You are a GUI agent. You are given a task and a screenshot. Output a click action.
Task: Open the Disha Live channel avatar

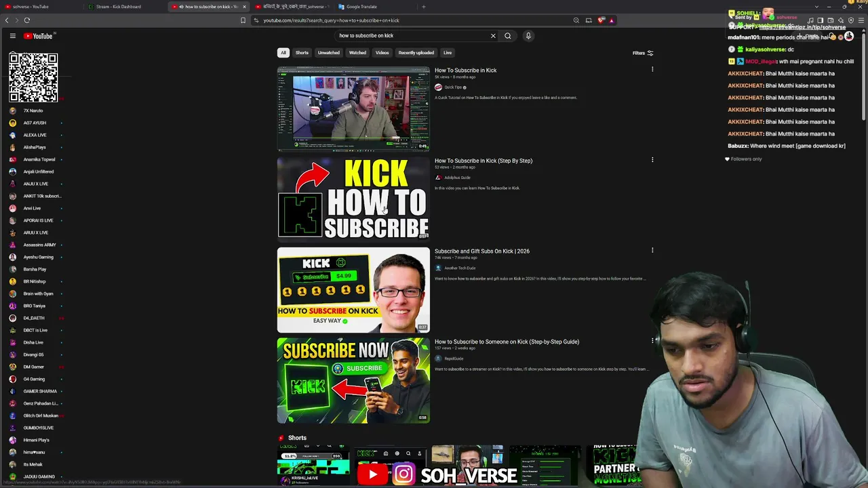point(12,342)
